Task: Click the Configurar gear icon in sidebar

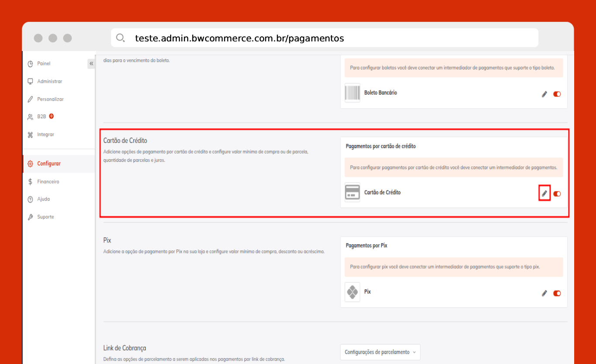Action: coord(30,164)
